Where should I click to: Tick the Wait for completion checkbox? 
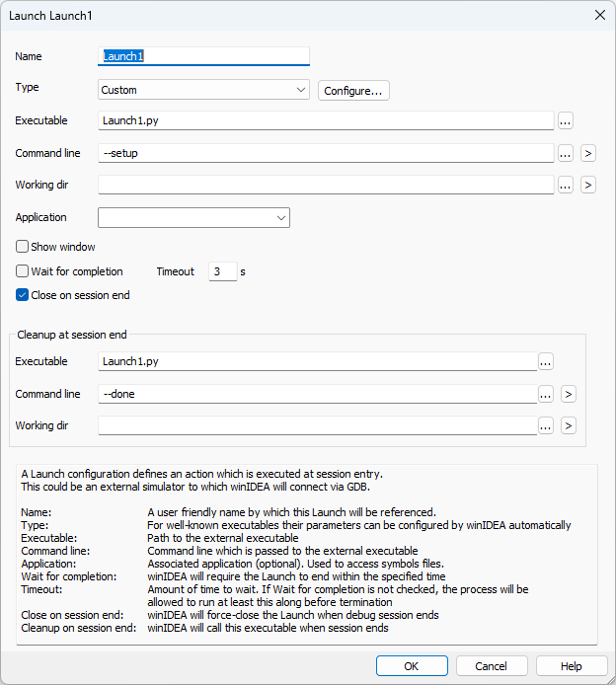pos(23,271)
